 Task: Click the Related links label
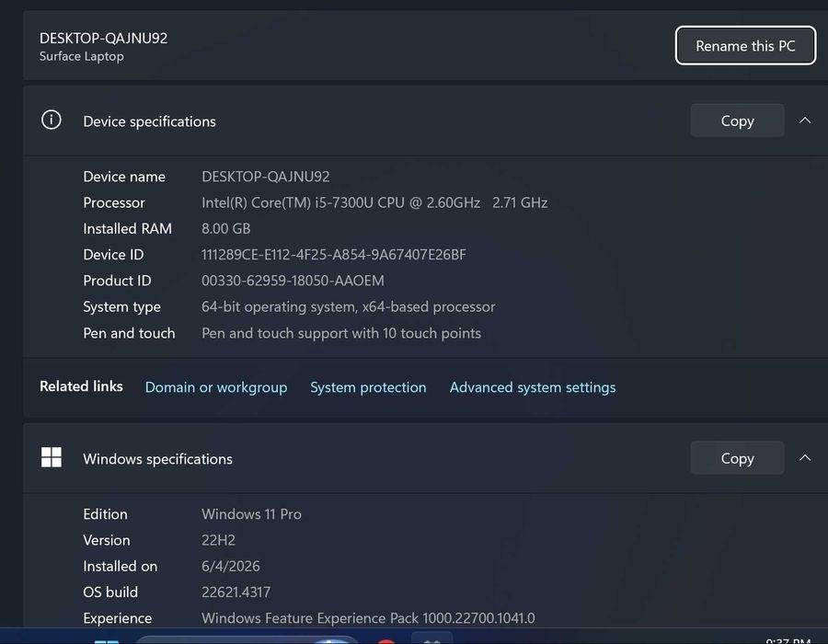(81, 386)
